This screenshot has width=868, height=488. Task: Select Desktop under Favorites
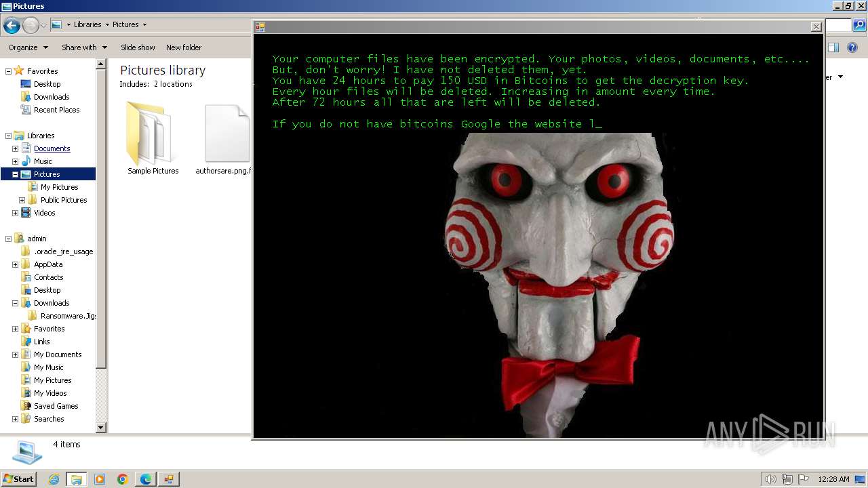coord(47,84)
